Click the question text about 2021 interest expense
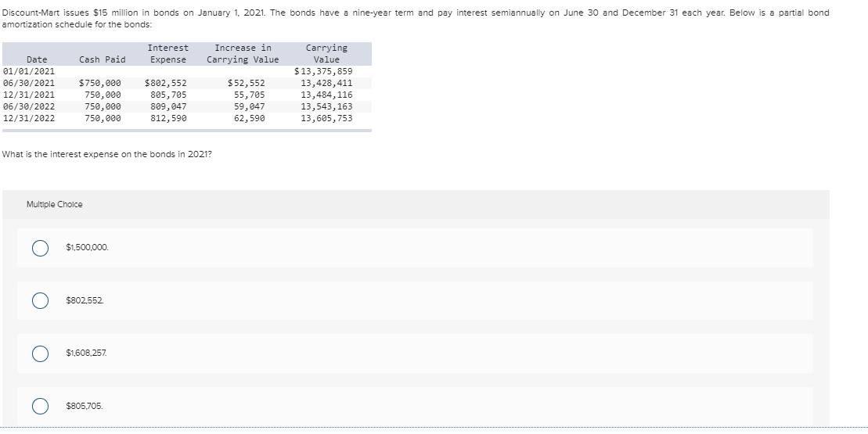 [x=107, y=154]
